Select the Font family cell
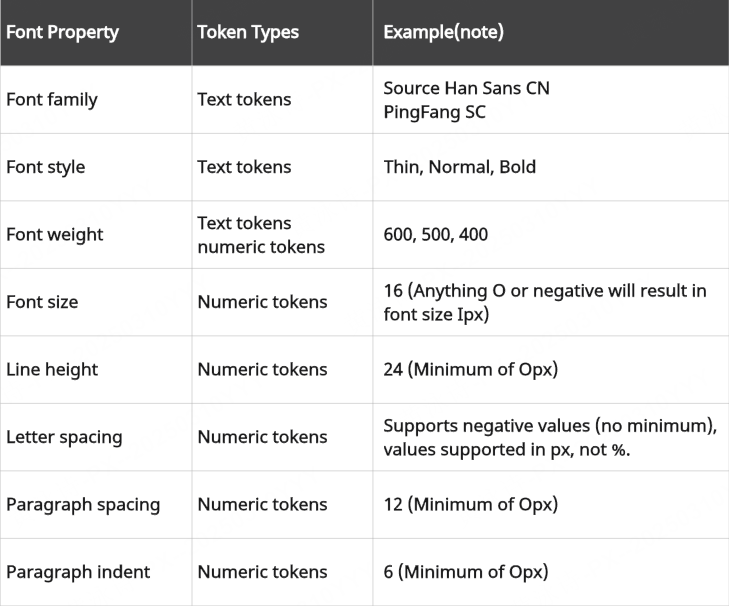The image size is (729, 606). (x=52, y=100)
